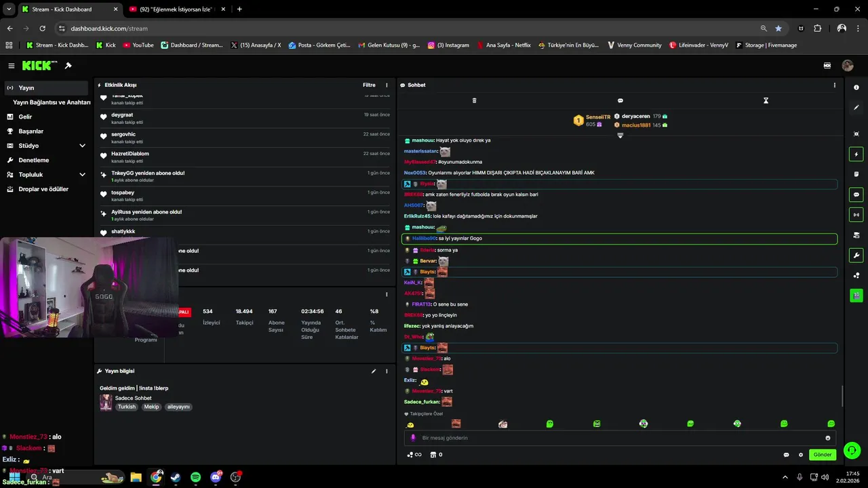Click the speech bubble icon atop chat

point(620,100)
